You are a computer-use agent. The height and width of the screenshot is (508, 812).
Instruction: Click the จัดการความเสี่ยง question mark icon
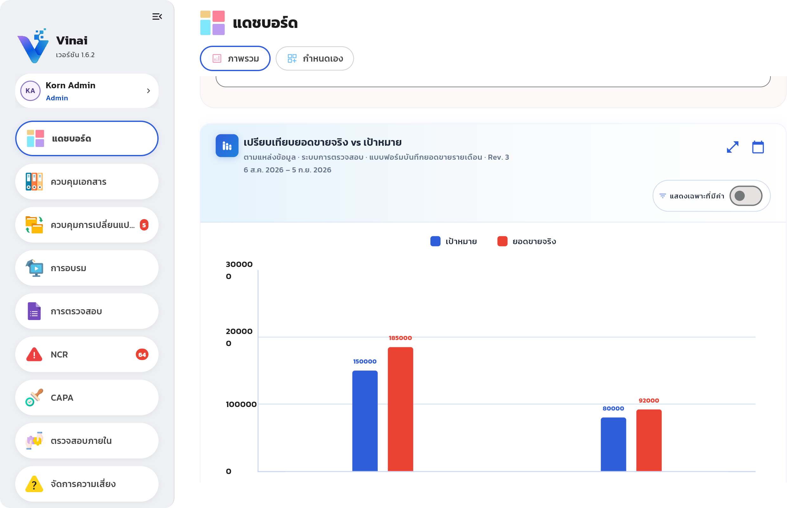(x=34, y=484)
